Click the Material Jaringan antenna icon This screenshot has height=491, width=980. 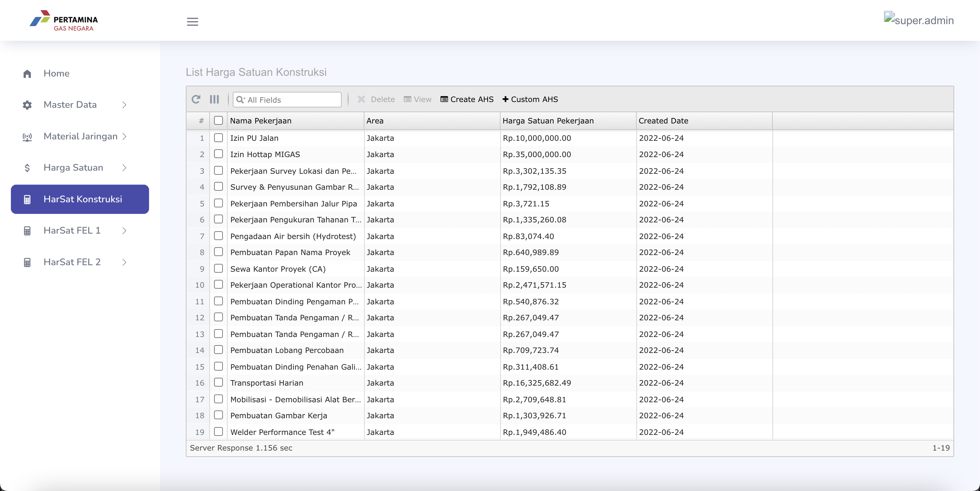coord(27,137)
